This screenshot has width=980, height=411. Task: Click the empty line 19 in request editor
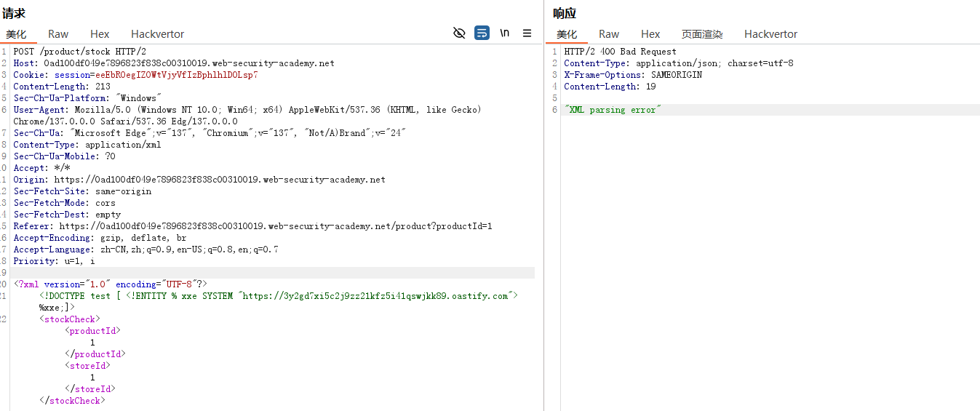[x=274, y=273]
